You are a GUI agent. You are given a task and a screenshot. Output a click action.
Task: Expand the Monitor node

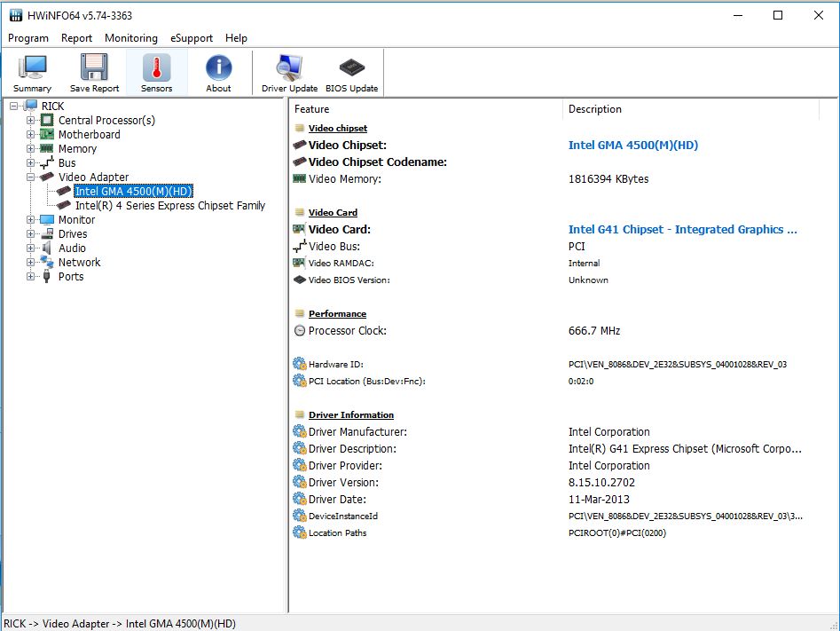tap(30, 220)
